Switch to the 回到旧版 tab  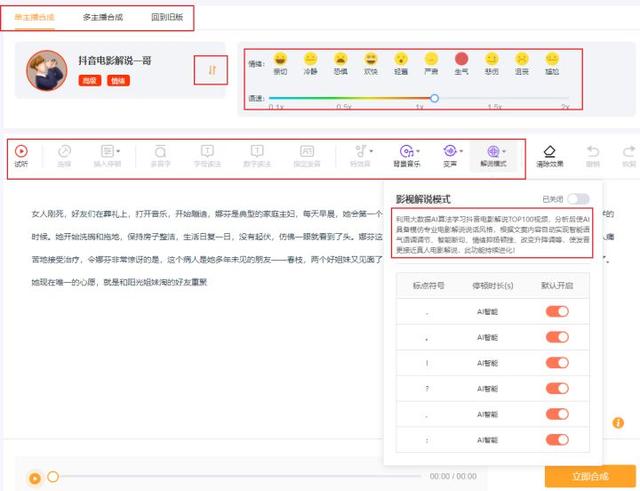(x=167, y=17)
